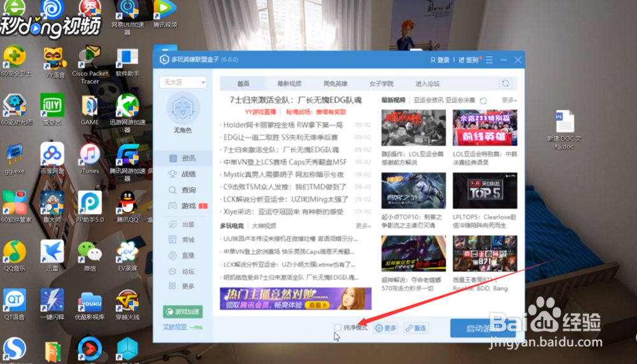
Task: Open the 爱奇艺 desktop icon
Action: 52,109
